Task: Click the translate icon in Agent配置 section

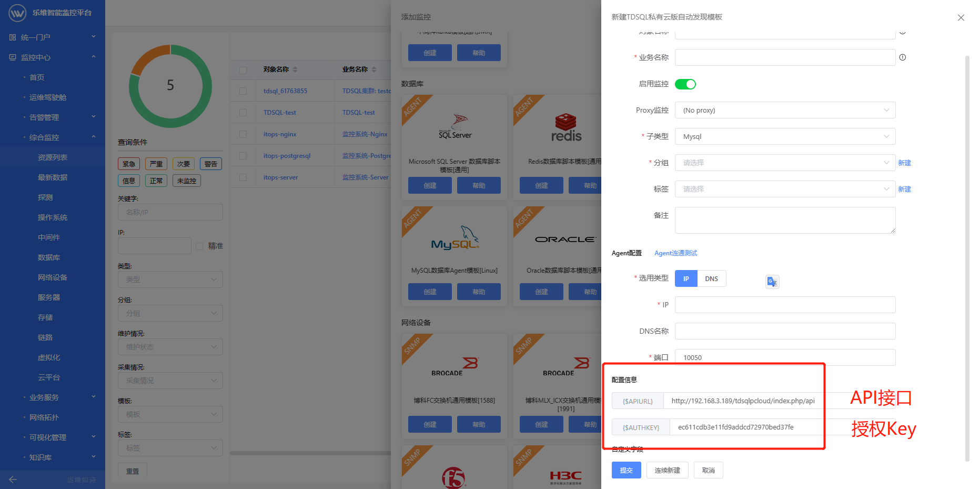Action: (772, 282)
